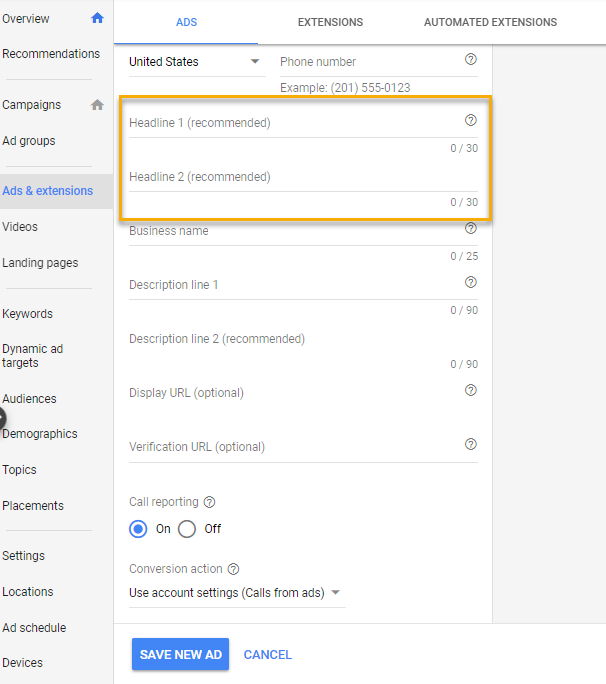Click help icon beside Conversion action
Viewport: 606px width, 684px height.
pyautogui.click(x=233, y=569)
